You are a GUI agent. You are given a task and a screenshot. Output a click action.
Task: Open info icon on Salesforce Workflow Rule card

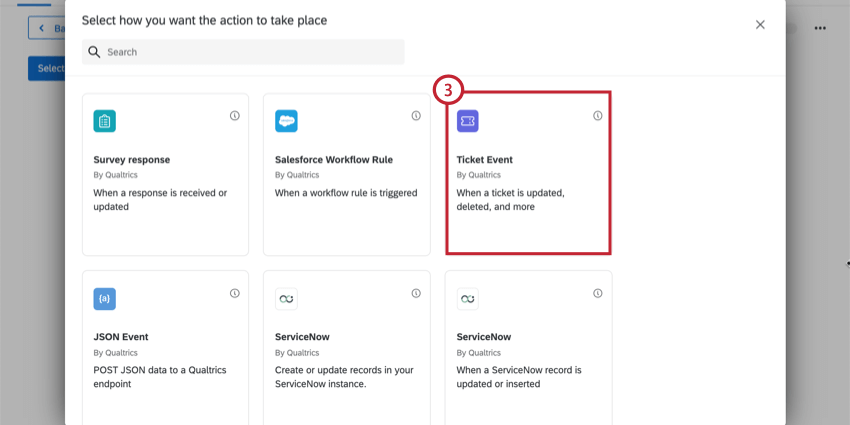click(x=416, y=115)
